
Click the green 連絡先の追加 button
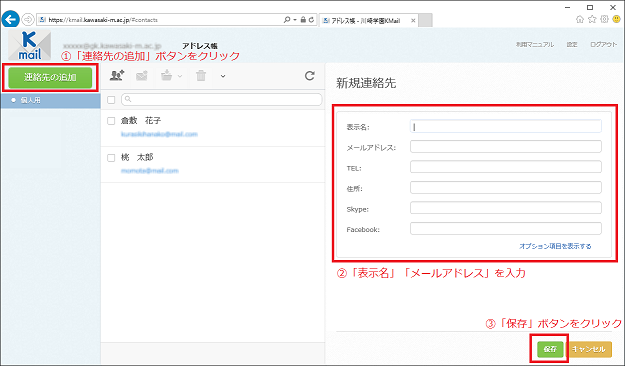pos(50,77)
